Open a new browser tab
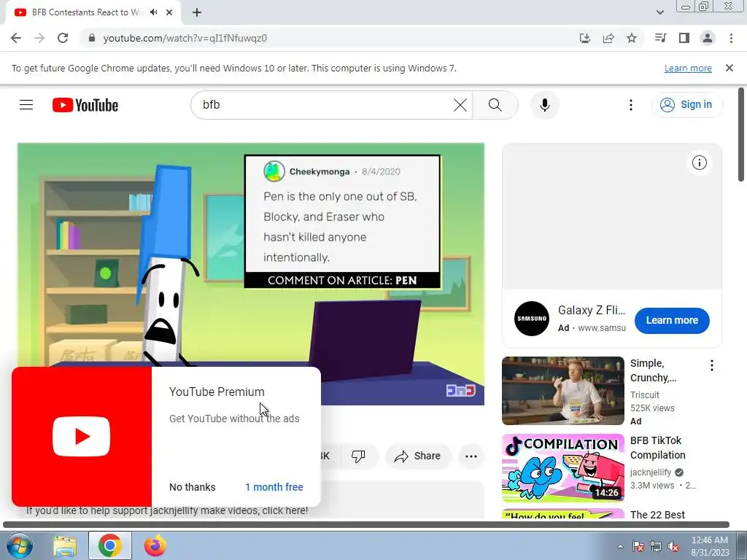The height and width of the screenshot is (560, 747). [x=197, y=12]
